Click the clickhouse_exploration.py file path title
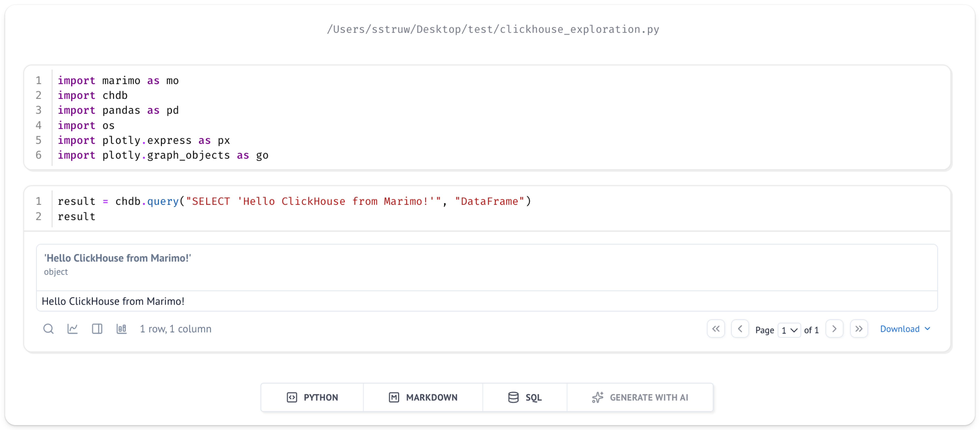The width and height of the screenshot is (980, 430). click(x=493, y=29)
